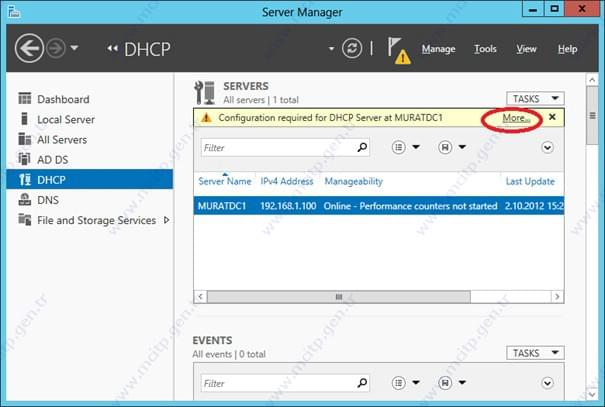The height and width of the screenshot is (407, 605).
Task: Open the Events save query icon
Action: [445, 383]
